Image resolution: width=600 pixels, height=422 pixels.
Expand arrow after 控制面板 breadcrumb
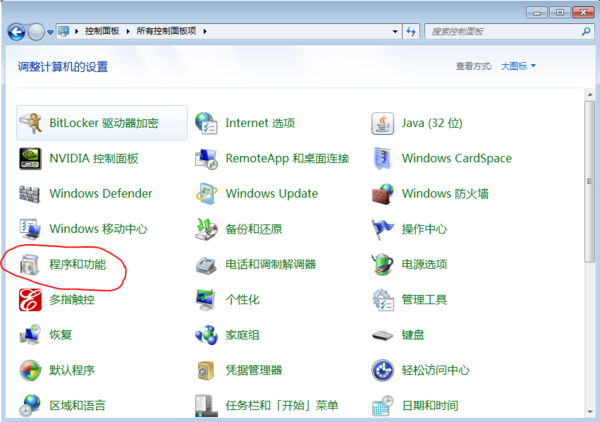tap(128, 31)
